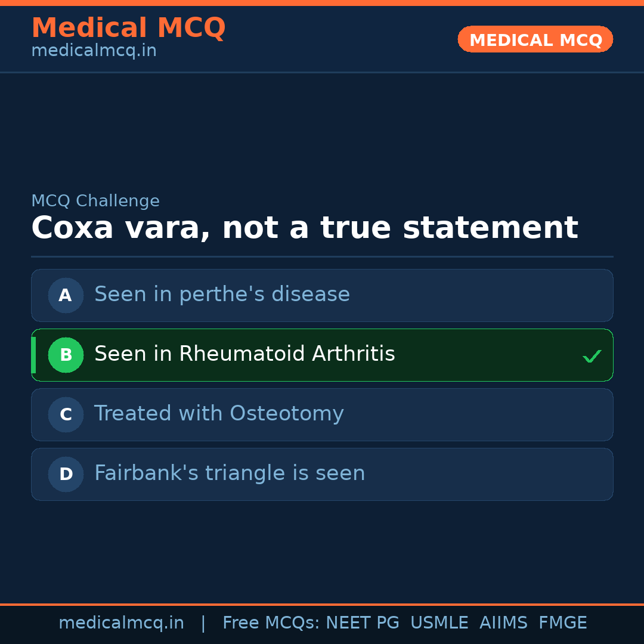644x644 pixels.
Task: Click the FMGE label in the footer
Action: click(x=562, y=622)
